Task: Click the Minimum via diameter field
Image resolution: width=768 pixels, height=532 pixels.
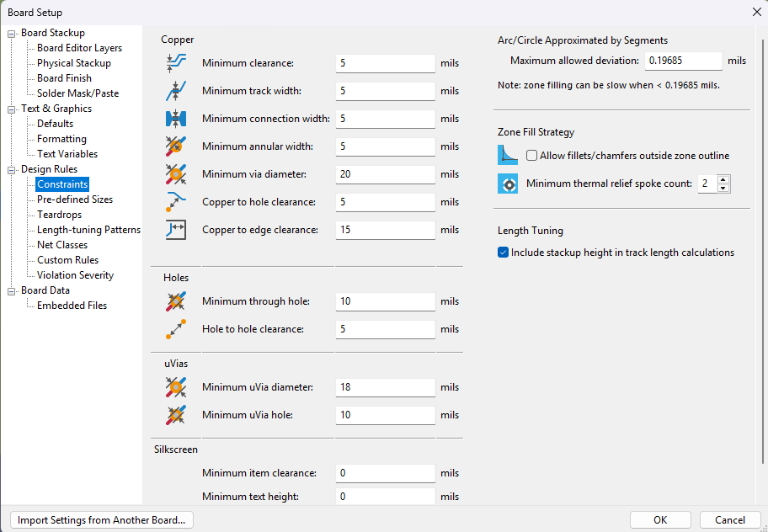Action: (386, 174)
